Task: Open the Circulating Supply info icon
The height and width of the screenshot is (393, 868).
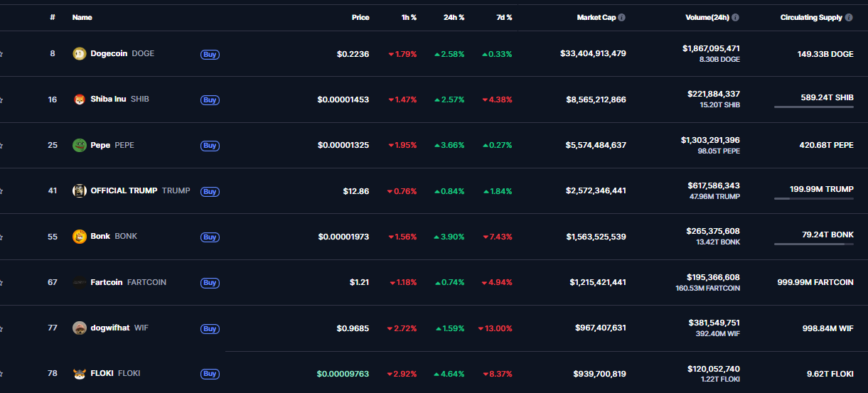Action: [x=849, y=18]
